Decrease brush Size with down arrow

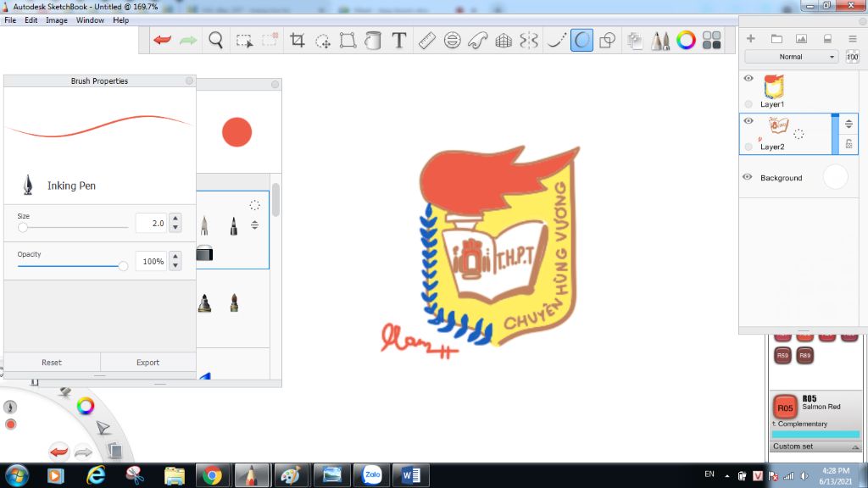pos(175,227)
